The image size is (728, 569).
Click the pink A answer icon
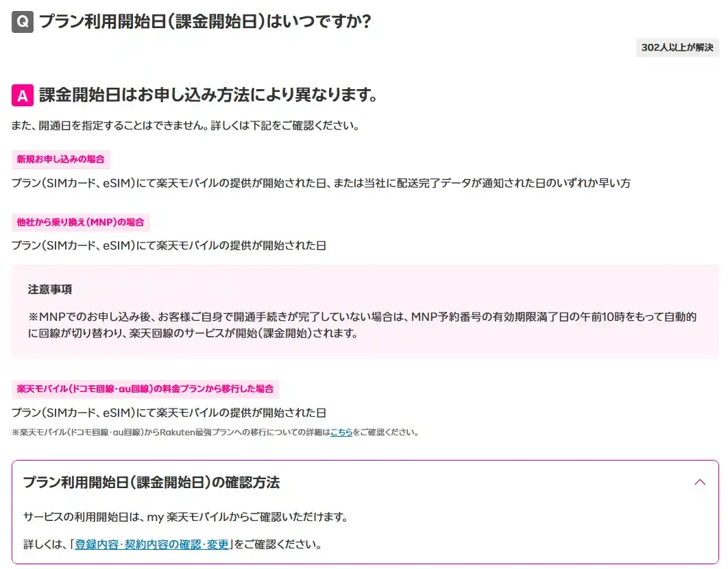[x=23, y=95]
